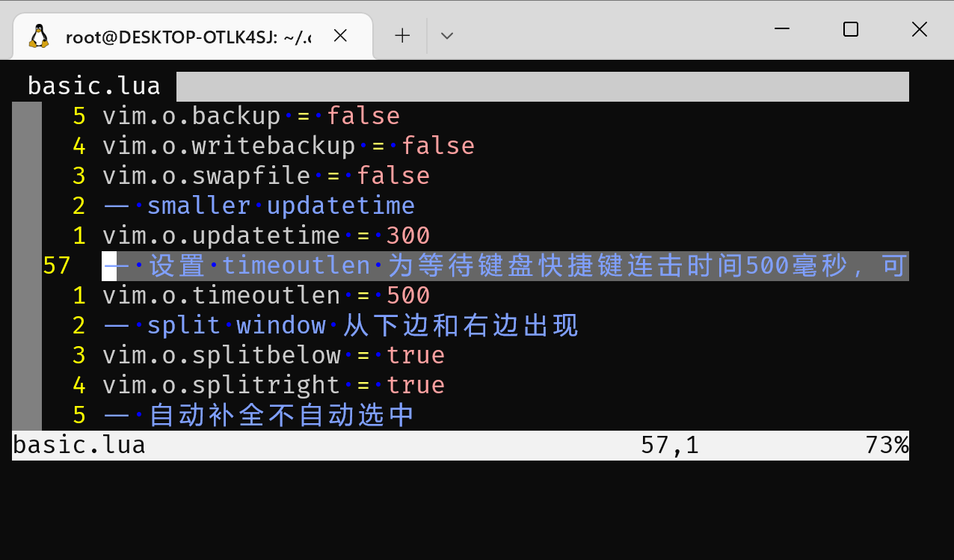Click 'true' on the vim.o.splitbelow line
Image resolution: width=954 pixels, height=560 pixels.
pos(416,355)
